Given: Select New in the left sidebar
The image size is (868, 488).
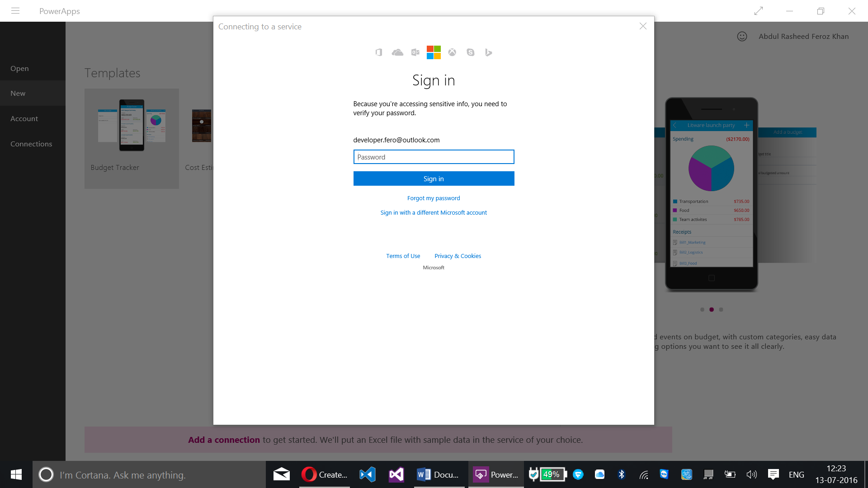Looking at the screenshot, I should pos(33,93).
